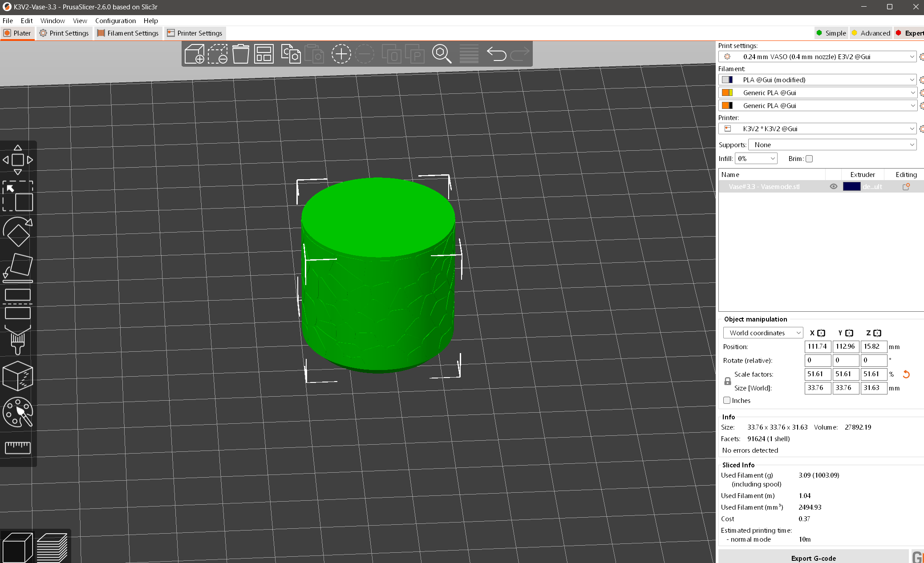Click the Arrange icon in the top toolbar
This screenshot has width=924, height=563.
(263, 53)
